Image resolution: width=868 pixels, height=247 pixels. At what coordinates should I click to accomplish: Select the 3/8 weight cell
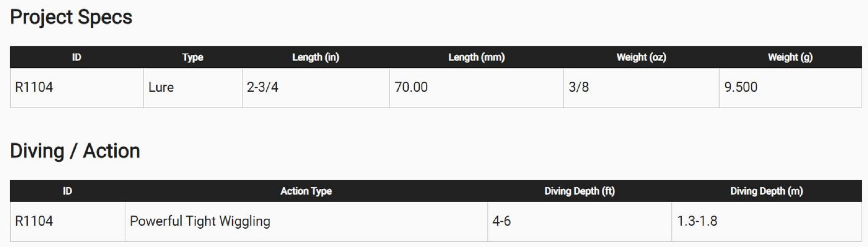pyautogui.click(x=579, y=87)
